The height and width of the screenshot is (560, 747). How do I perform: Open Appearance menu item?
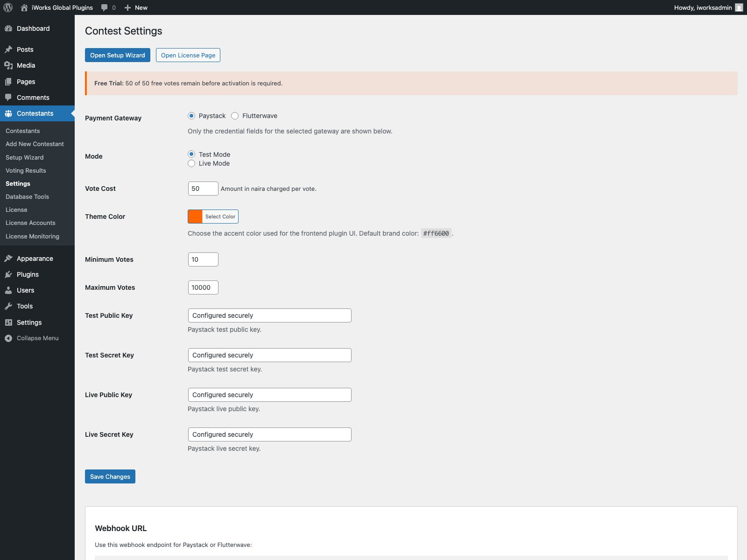(x=37, y=259)
